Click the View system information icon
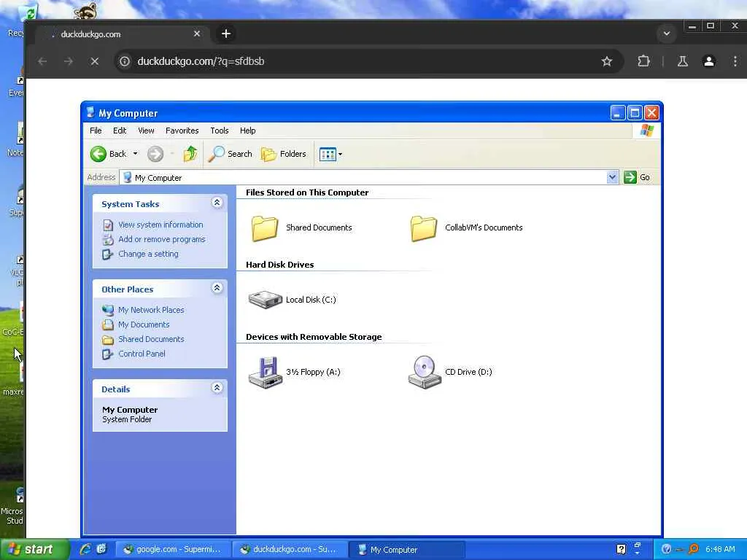Image resolution: width=747 pixels, height=560 pixels. click(x=108, y=225)
